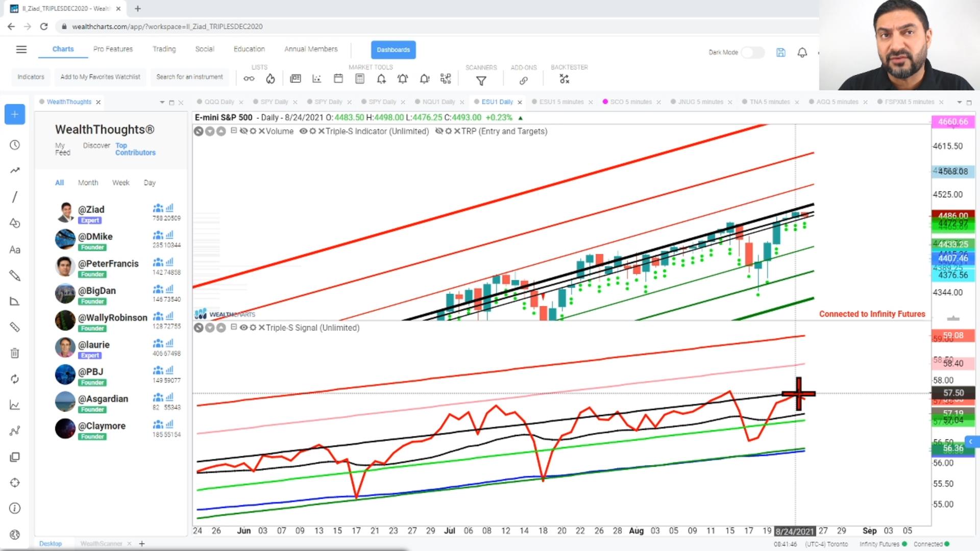Viewport: 980px width, 551px height.
Task: Click the save workspace icon
Action: coord(780,53)
